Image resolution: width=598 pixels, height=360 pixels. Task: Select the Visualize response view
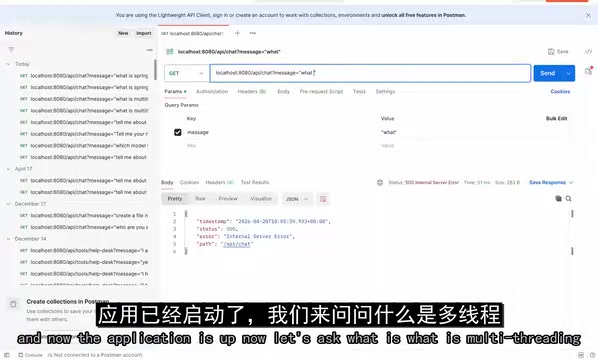(x=261, y=199)
